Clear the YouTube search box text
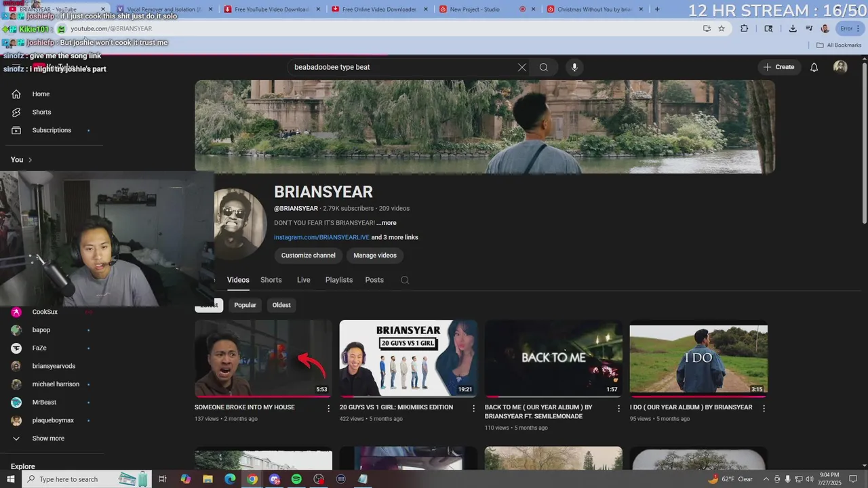Viewport: 868px width, 488px height. [x=521, y=67]
